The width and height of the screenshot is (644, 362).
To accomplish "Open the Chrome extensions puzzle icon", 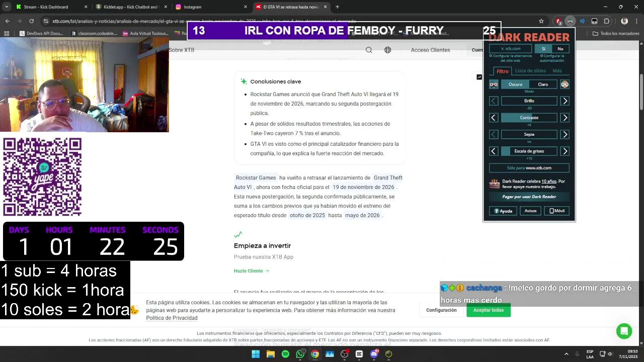I will pos(607,21).
